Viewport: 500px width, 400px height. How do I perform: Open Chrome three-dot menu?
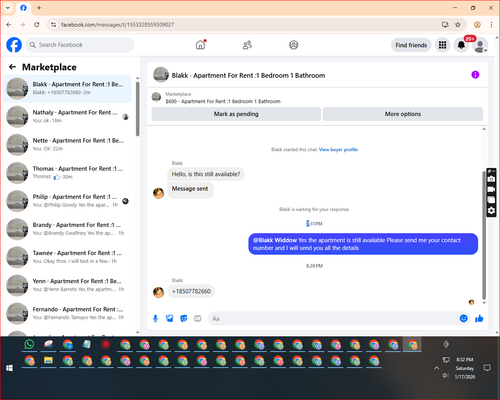[x=491, y=25]
